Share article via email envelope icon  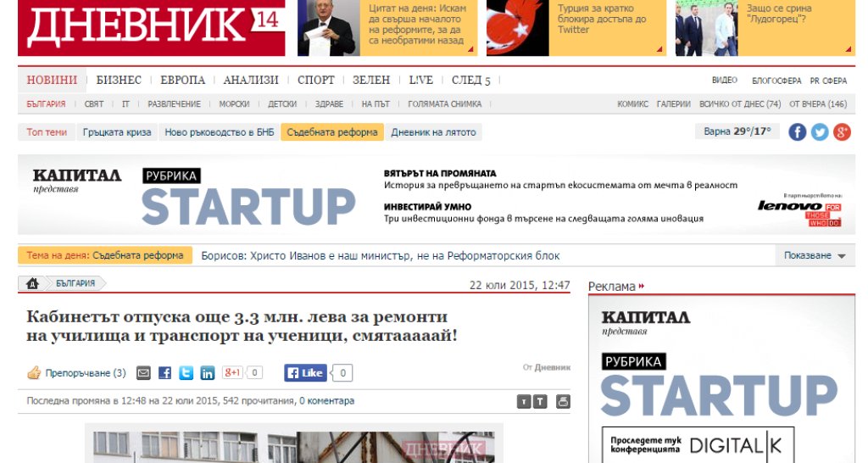point(143,373)
